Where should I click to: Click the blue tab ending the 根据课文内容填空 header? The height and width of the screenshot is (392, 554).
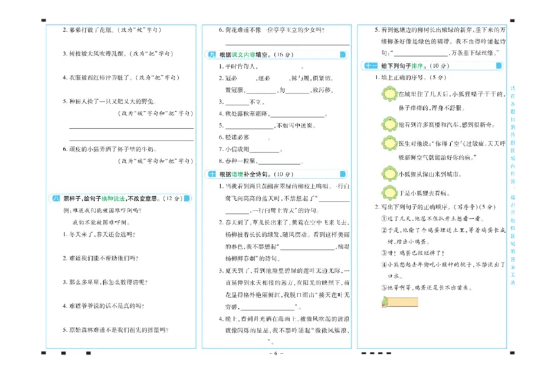[x=343, y=55]
